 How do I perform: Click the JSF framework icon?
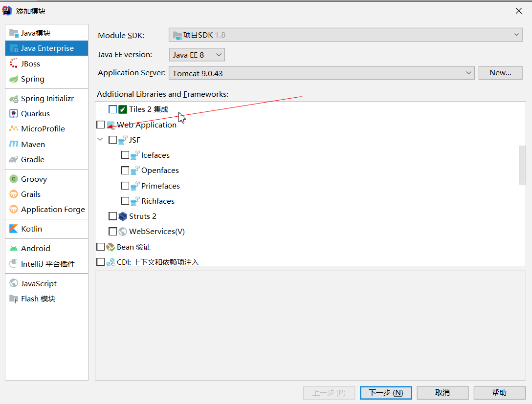tap(122, 139)
